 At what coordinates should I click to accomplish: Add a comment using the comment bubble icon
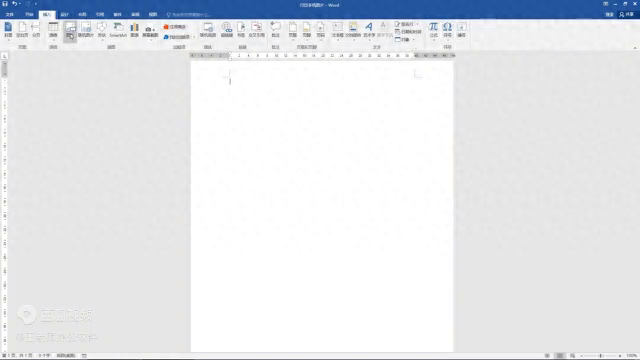point(276,30)
